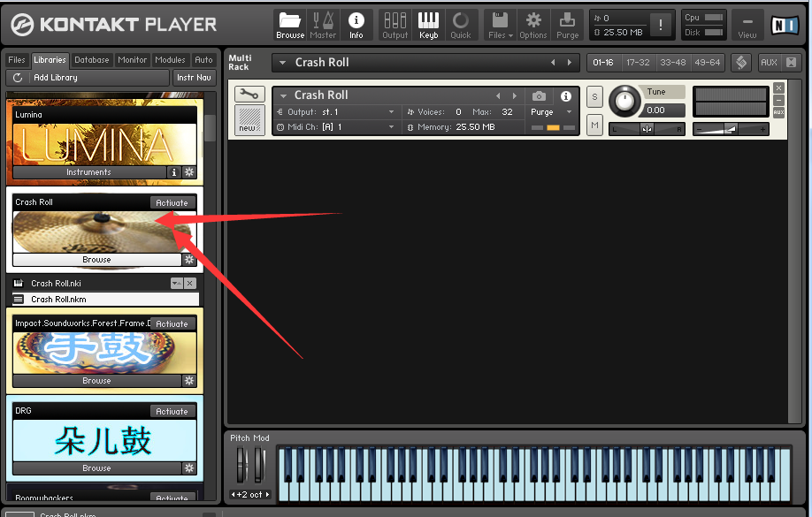The height and width of the screenshot is (517, 812).
Task: Show the Crash Roll instrument info view
Action: [566, 96]
